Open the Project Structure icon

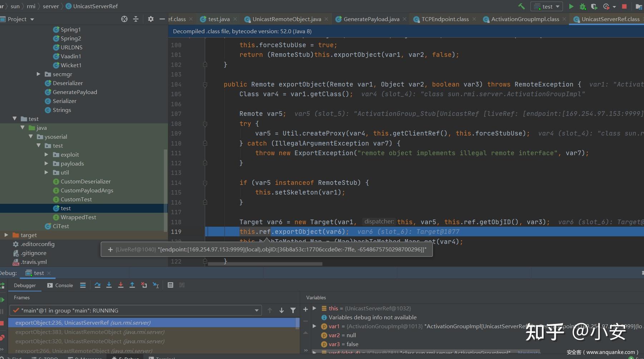click(x=639, y=6)
